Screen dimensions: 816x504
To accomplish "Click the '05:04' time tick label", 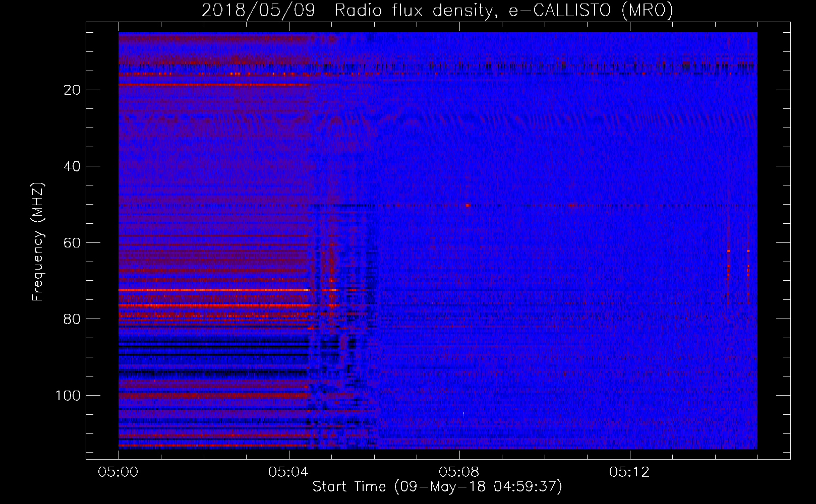I will pyautogui.click(x=289, y=472).
